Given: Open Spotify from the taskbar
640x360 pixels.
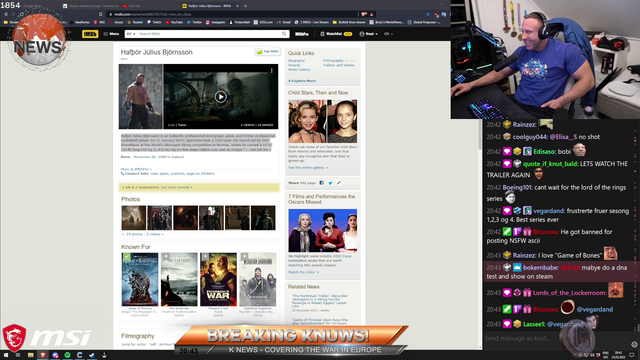Looking at the screenshot, I should click(67, 355).
